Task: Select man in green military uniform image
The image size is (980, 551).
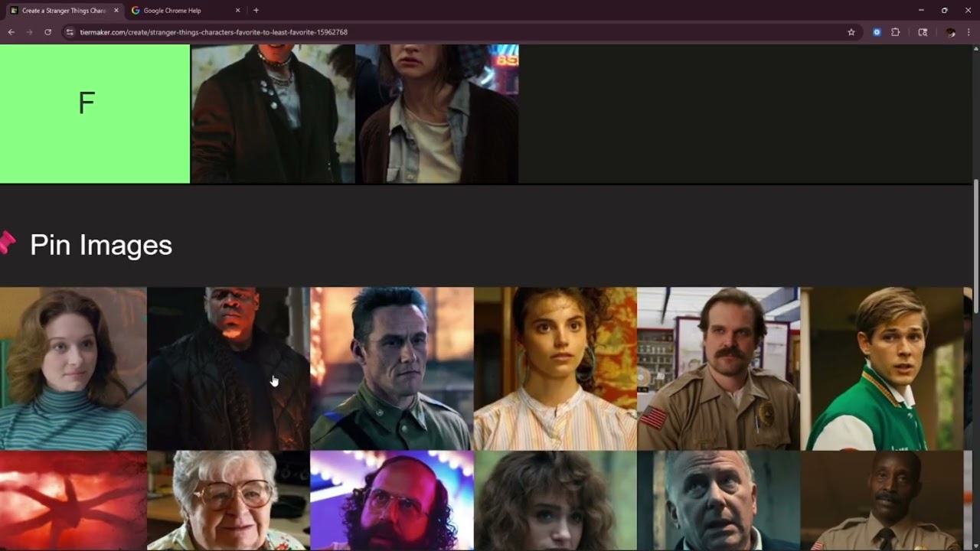Action: click(x=392, y=369)
